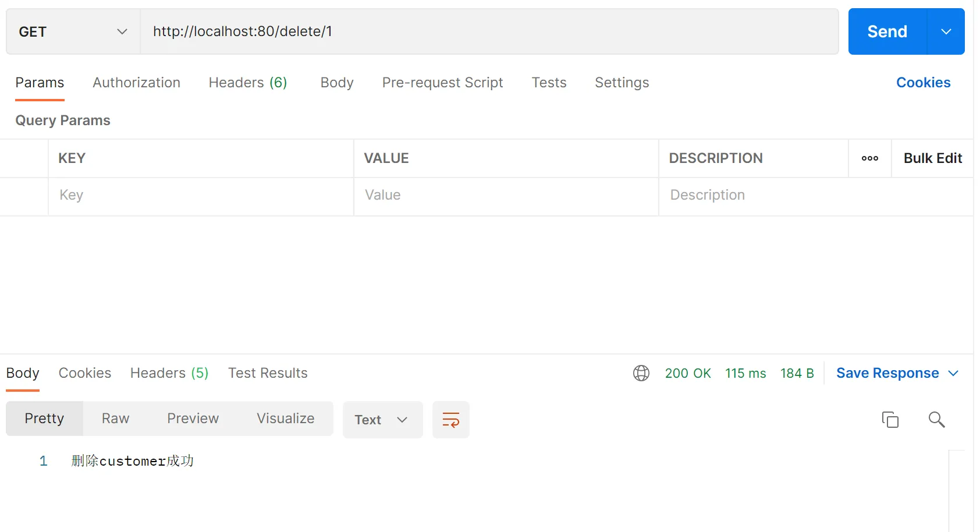Copy response body with the copy icon
Screen dimensions: 980x532
coord(890,419)
